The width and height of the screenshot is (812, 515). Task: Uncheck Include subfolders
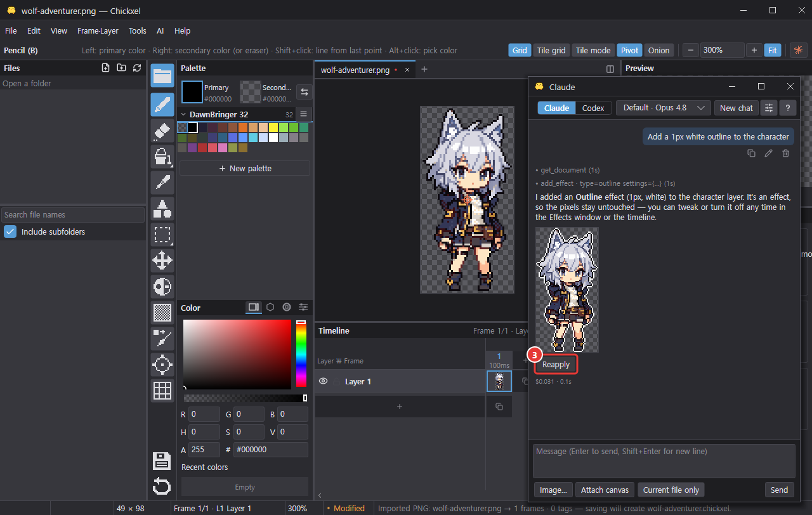[10, 231]
